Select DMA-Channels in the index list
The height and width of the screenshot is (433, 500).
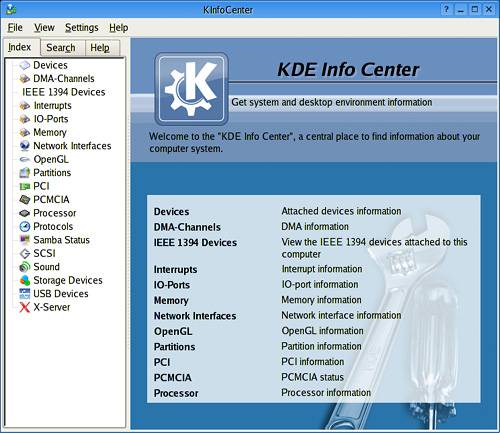pos(64,79)
